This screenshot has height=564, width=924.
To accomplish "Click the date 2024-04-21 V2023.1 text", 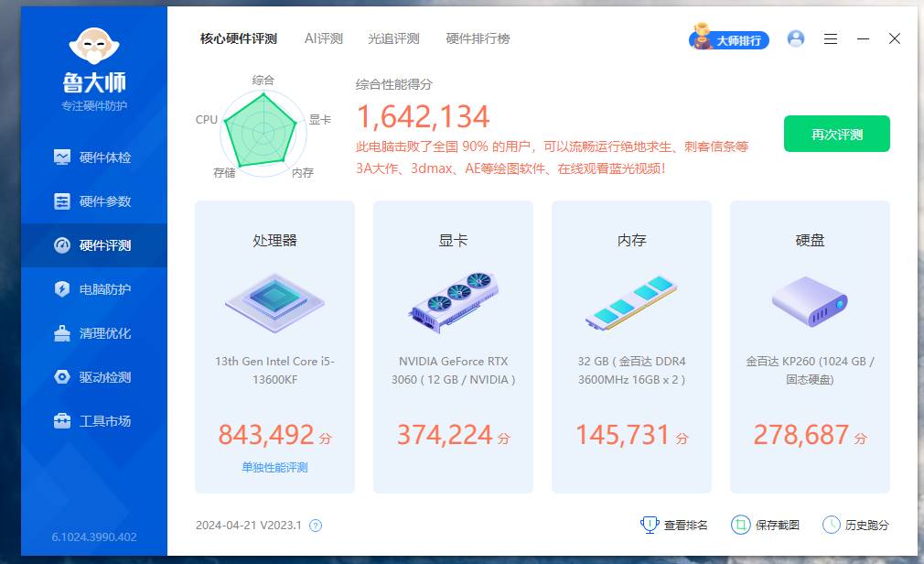I will [x=249, y=526].
